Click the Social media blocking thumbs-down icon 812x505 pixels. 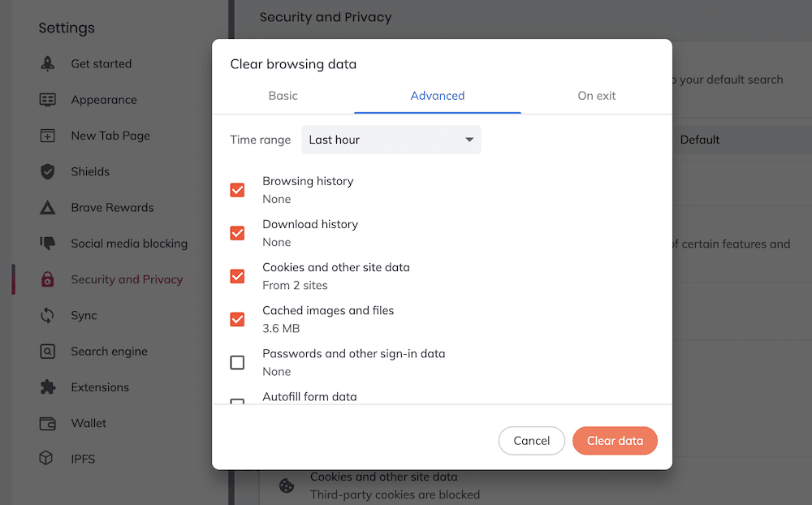pyautogui.click(x=48, y=244)
